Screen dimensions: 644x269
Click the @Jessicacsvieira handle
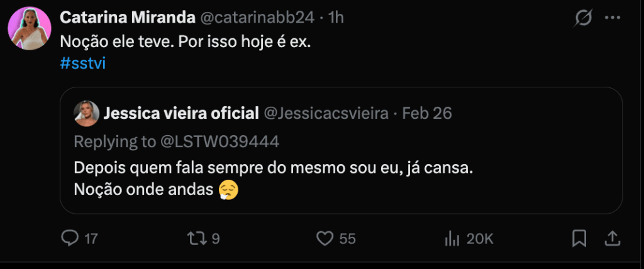coord(325,114)
